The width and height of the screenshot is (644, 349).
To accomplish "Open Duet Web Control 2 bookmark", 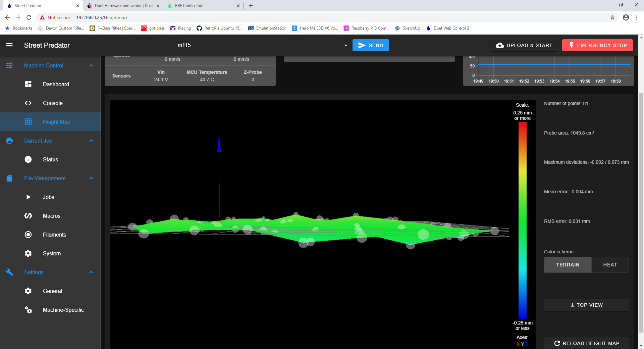I will [x=447, y=28].
